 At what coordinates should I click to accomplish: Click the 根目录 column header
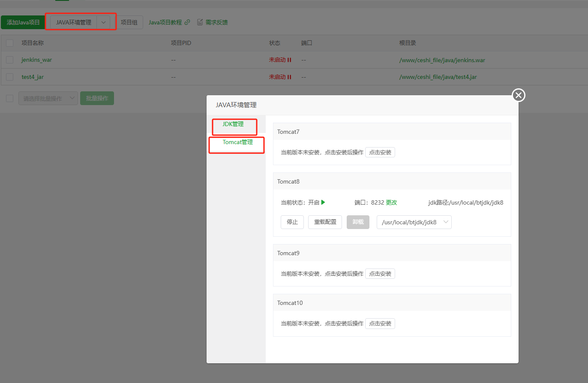tap(408, 43)
